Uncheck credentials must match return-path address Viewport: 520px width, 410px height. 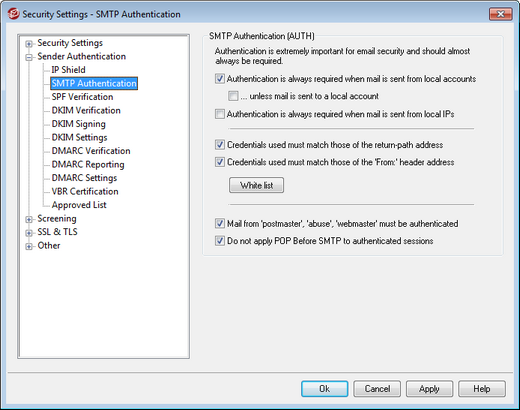tap(220, 145)
